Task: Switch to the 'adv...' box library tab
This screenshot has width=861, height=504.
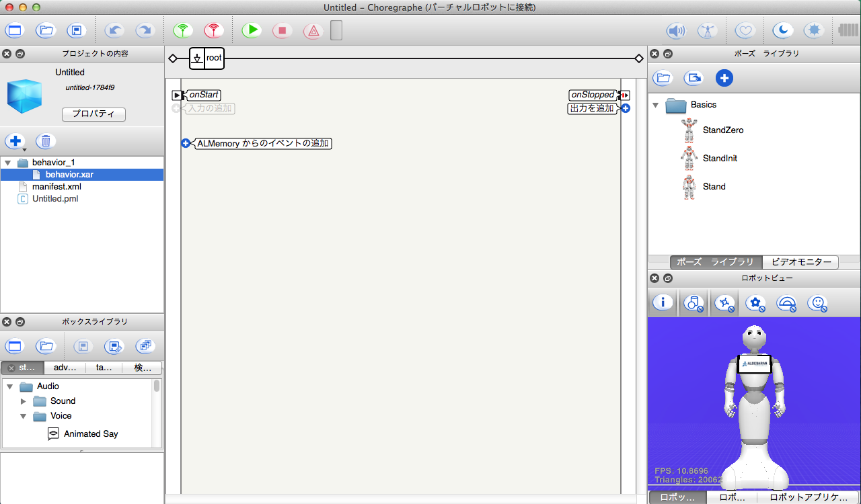Action: 65,368
